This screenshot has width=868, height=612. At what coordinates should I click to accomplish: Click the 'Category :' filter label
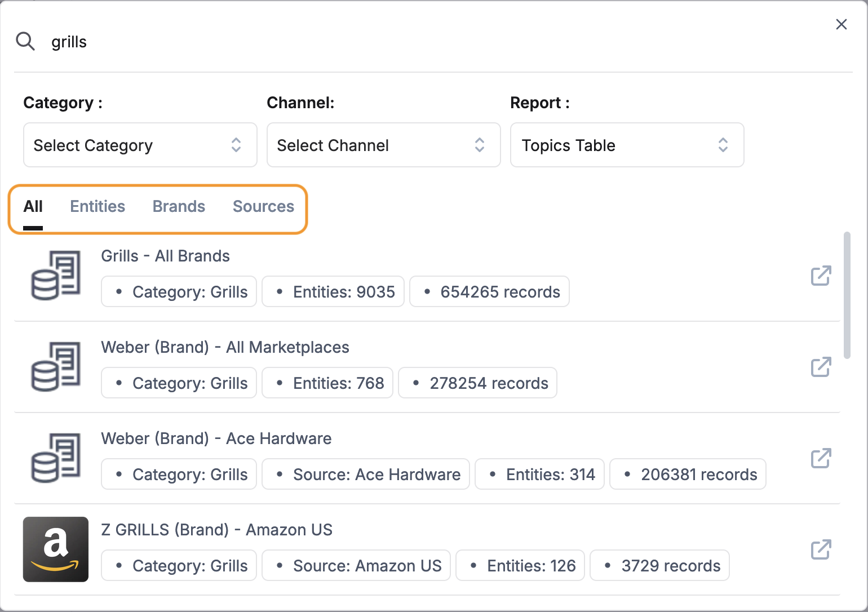click(x=63, y=103)
